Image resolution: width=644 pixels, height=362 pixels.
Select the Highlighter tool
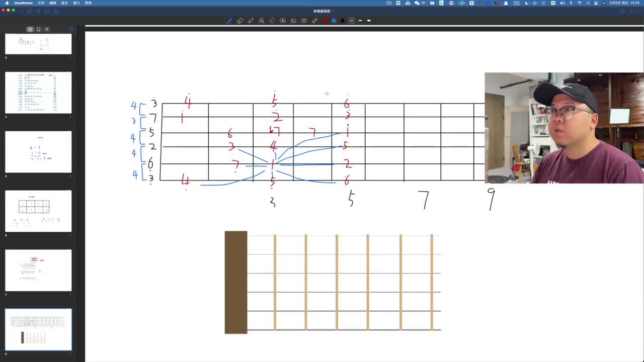[251, 21]
